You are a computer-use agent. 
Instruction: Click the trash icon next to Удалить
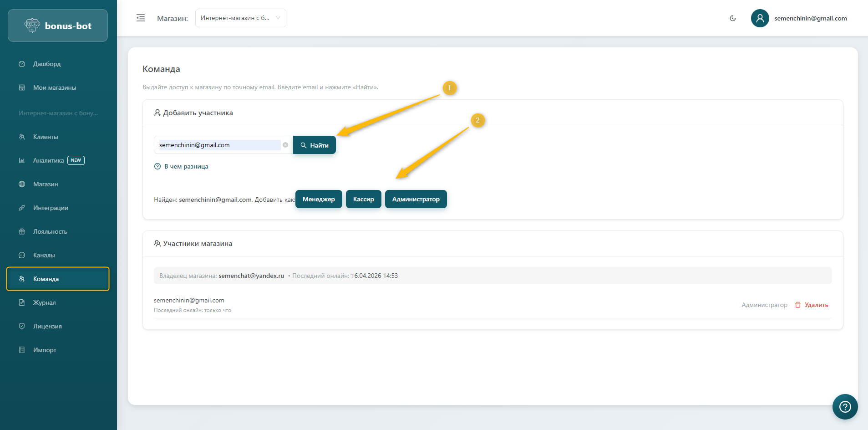[x=798, y=305]
